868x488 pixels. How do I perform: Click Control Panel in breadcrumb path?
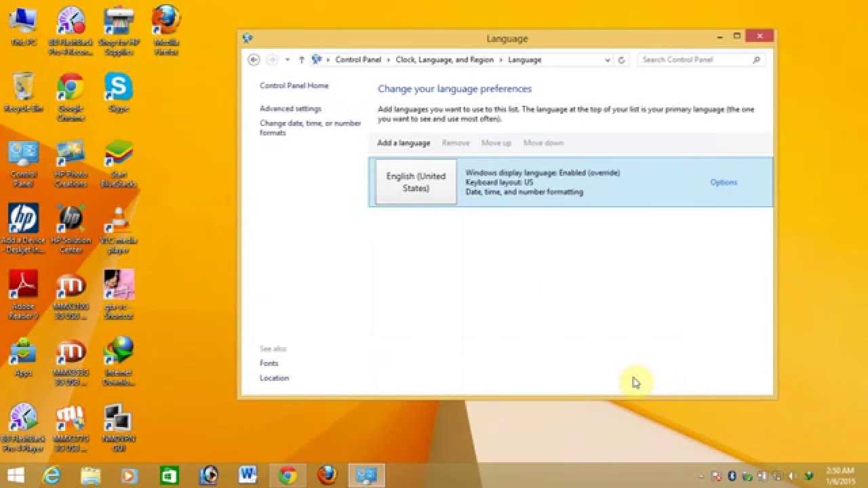358,60
